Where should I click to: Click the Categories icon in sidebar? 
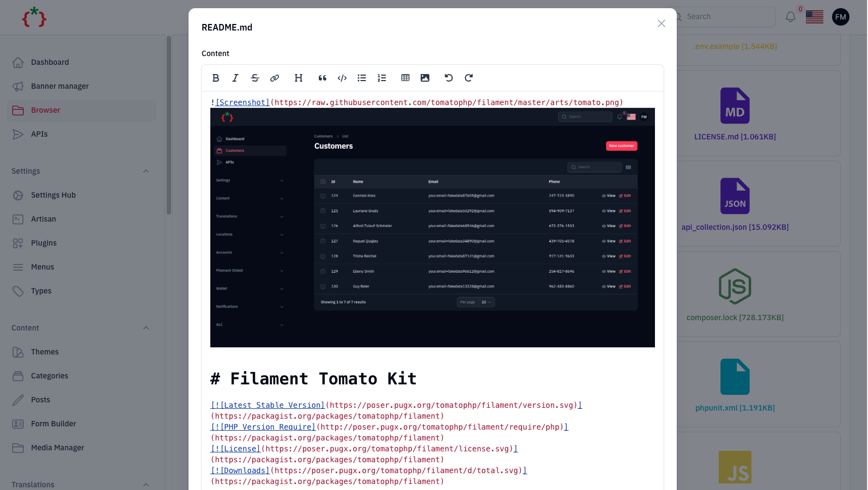pos(18,376)
